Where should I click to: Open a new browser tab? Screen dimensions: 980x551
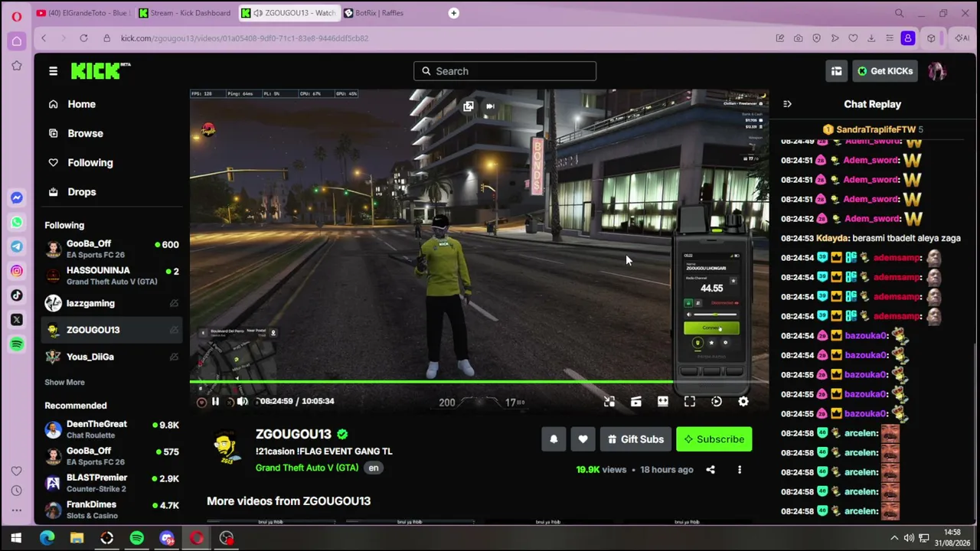click(453, 13)
